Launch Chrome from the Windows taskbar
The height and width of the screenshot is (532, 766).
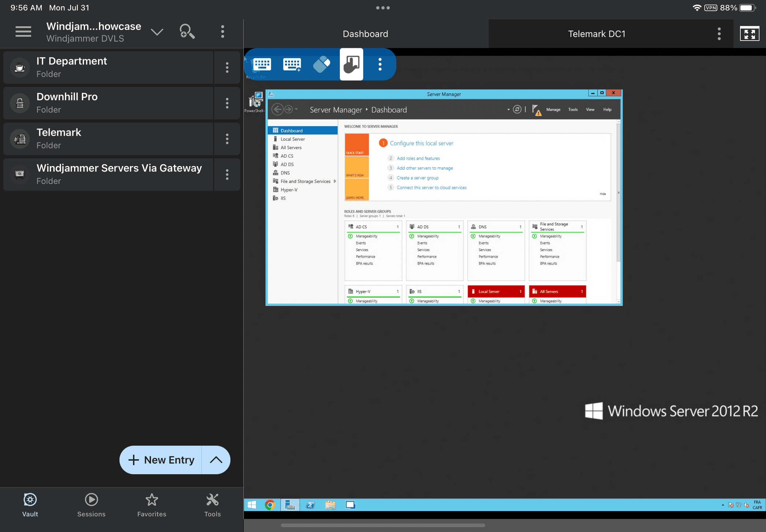coord(271,505)
